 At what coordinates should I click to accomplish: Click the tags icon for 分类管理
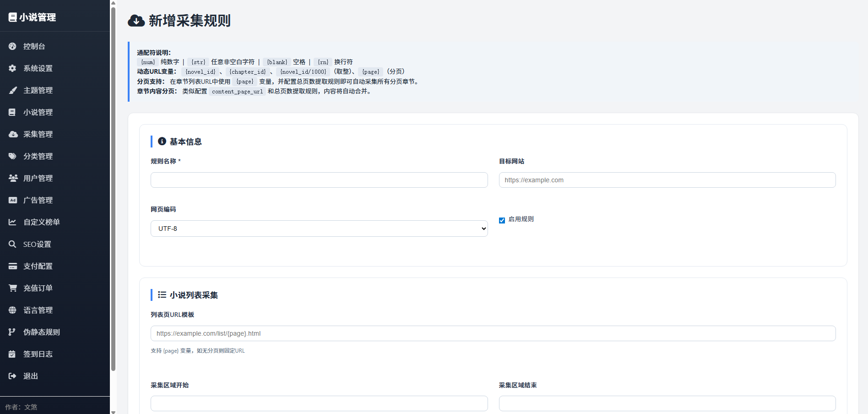[x=12, y=156]
